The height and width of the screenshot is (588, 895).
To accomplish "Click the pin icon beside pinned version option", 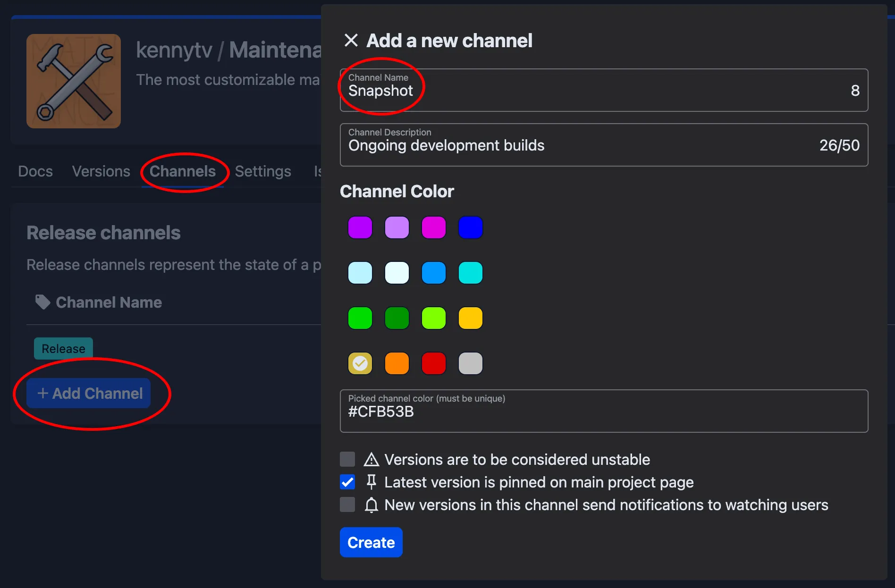I will [x=372, y=482].
